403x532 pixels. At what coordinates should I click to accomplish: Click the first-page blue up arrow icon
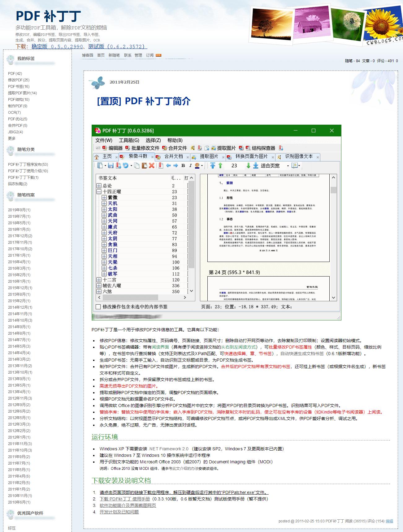(213, 166)
